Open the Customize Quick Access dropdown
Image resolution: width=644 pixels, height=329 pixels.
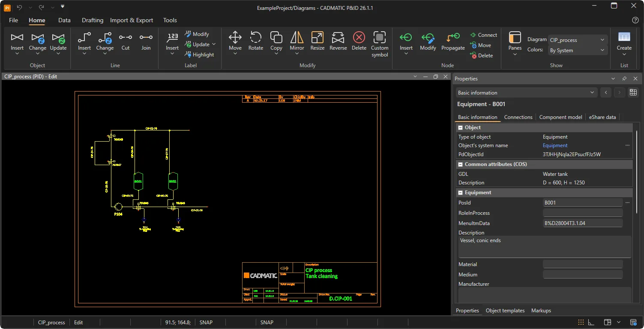63,7
